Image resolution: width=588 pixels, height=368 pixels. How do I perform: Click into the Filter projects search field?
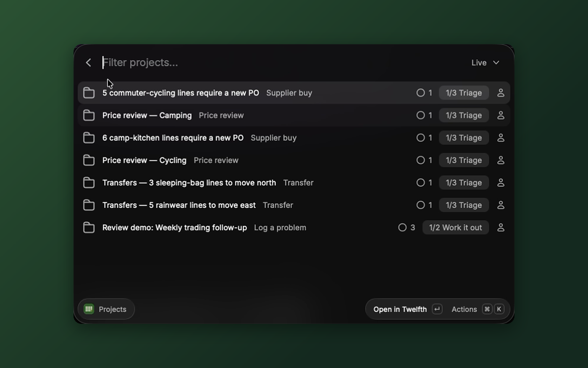(281, 63)
